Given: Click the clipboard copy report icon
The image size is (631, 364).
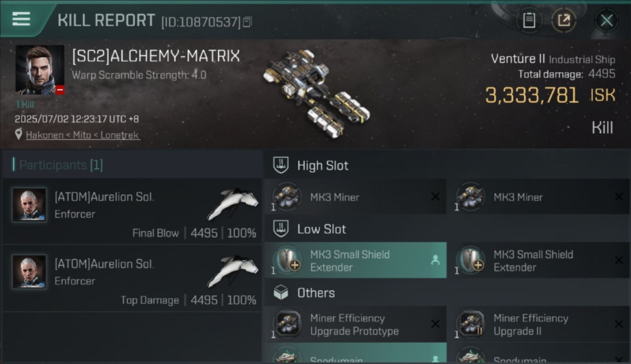Looking at the screenshot, I should (529, 20).
